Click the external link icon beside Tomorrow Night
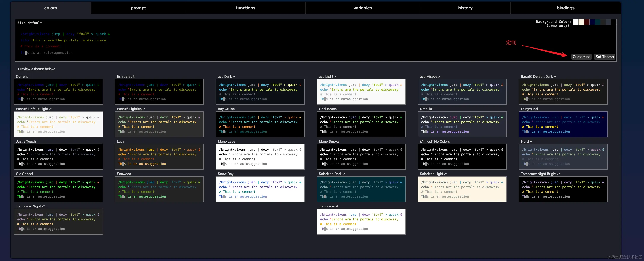The height and width of the screenshot is (261, 644). pos(43,206)
